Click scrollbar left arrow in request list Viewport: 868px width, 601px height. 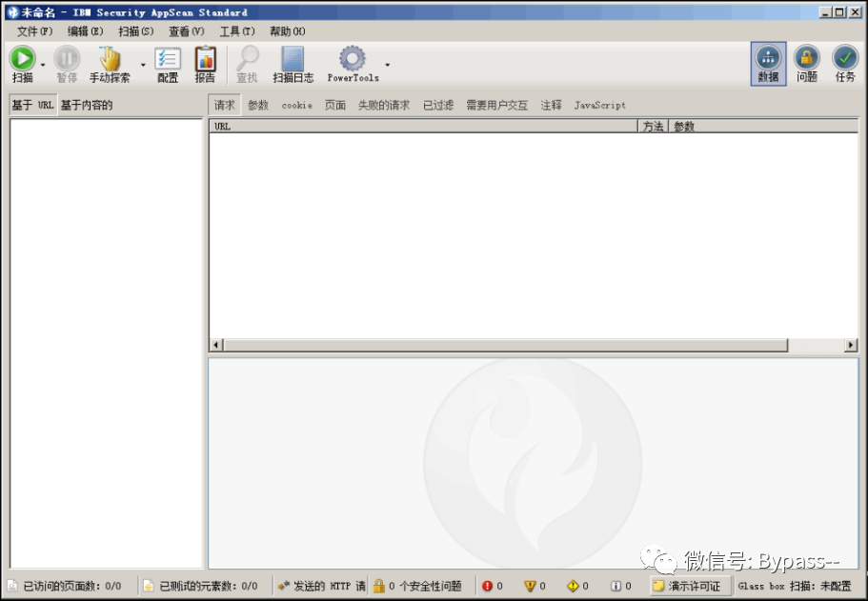tap(216, 346)
